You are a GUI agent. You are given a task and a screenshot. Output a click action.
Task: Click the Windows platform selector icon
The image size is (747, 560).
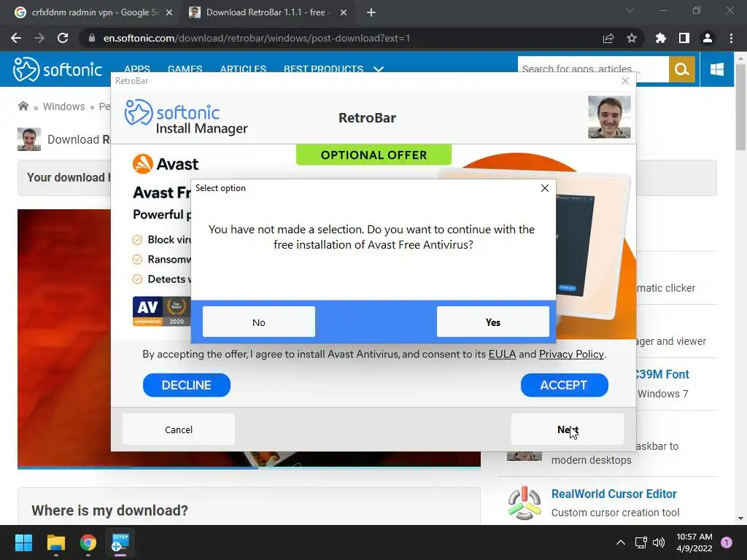717,69
